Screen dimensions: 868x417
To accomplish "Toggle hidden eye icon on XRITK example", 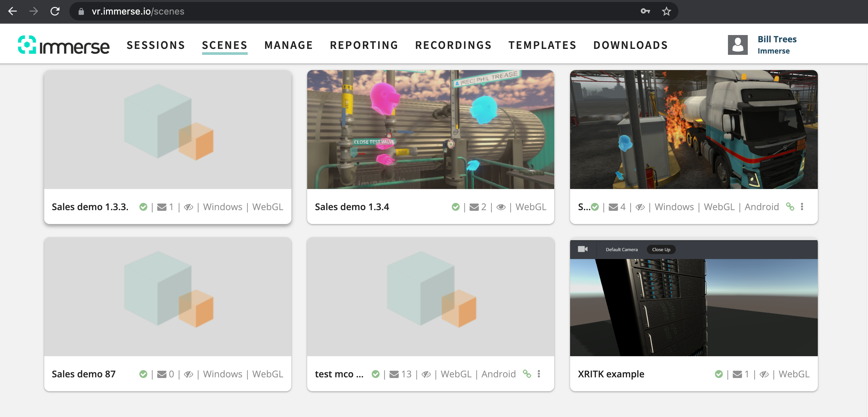I will [764, 374].
